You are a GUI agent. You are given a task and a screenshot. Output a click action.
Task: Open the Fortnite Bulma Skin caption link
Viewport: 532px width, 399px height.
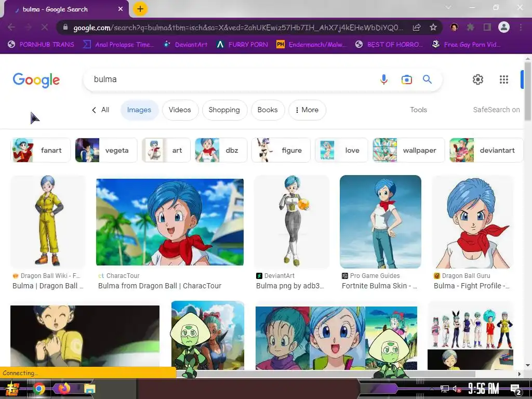(379, 286)
